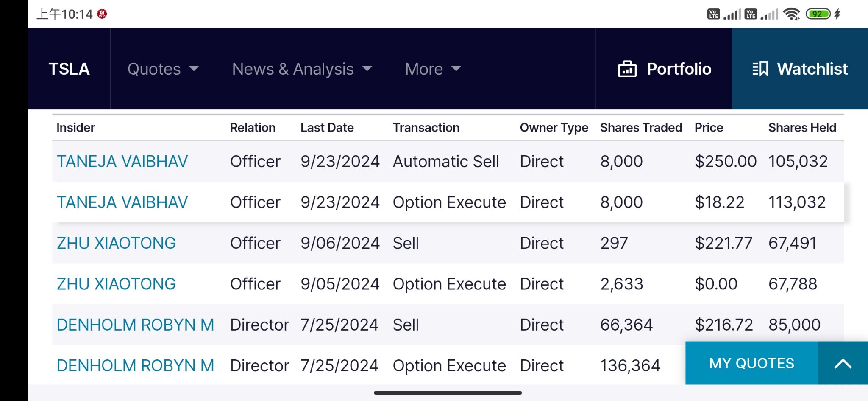Tap the battery indicator icon
This screenshot has height=401, width=868.
click(x=818, y=14)
